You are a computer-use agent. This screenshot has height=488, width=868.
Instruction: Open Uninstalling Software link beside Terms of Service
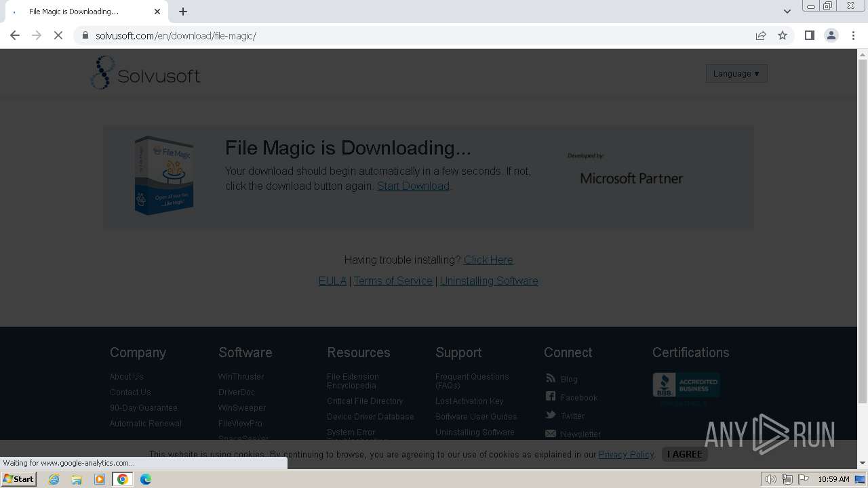(x=489, y=281)
